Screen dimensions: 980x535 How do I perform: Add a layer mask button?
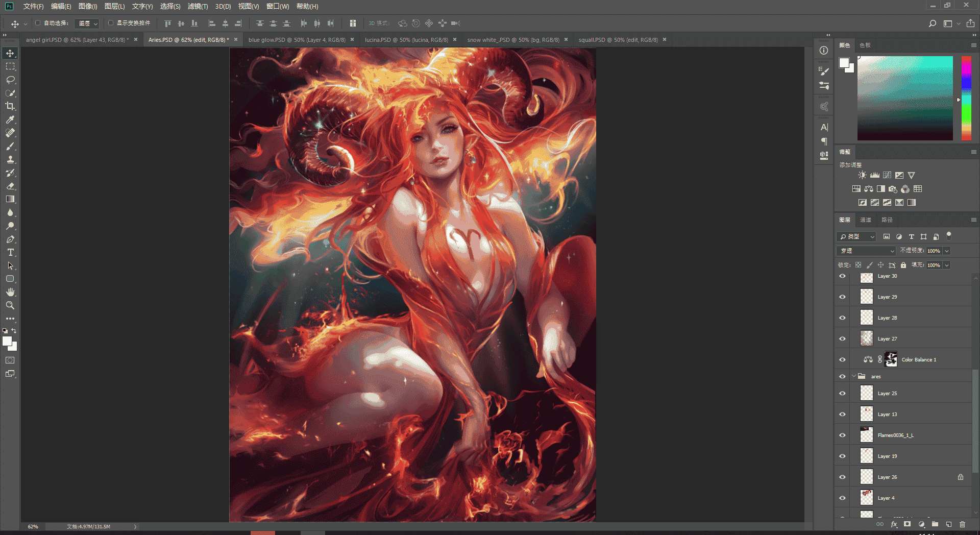pos(907,524)
